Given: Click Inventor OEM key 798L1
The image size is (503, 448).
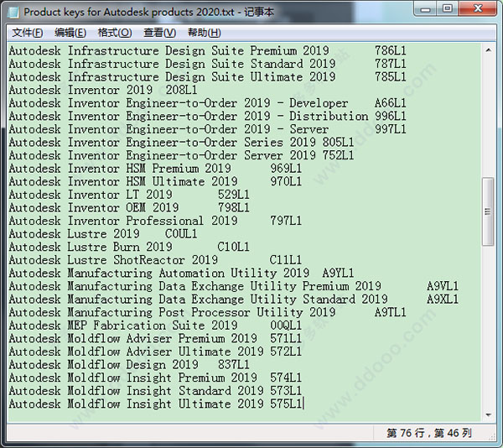Looking at the screenshot, I should coord(234,208).
